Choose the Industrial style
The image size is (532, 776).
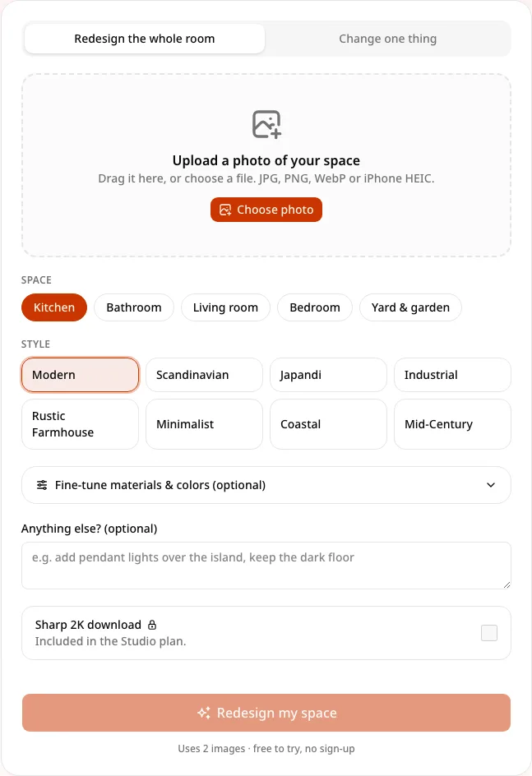tap(452, 375)
